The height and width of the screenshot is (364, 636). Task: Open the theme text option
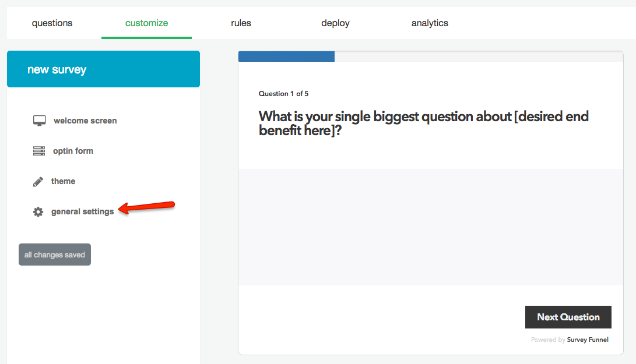(63, 181)
